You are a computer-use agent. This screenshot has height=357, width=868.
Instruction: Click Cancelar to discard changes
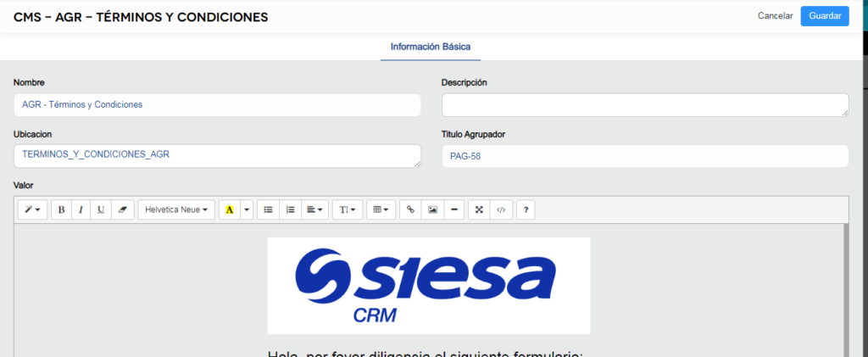(775, 16)
